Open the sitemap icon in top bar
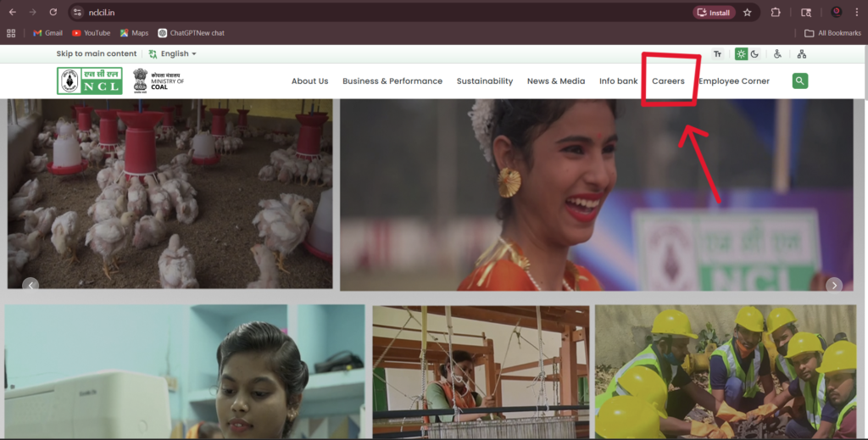Screen dimensions: 868x440 [801, 54]
